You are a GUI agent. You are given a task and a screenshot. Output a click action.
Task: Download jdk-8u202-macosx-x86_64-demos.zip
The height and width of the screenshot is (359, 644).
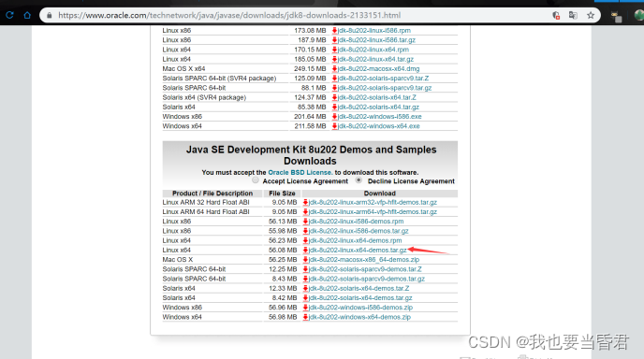click(x=364, y=260)
